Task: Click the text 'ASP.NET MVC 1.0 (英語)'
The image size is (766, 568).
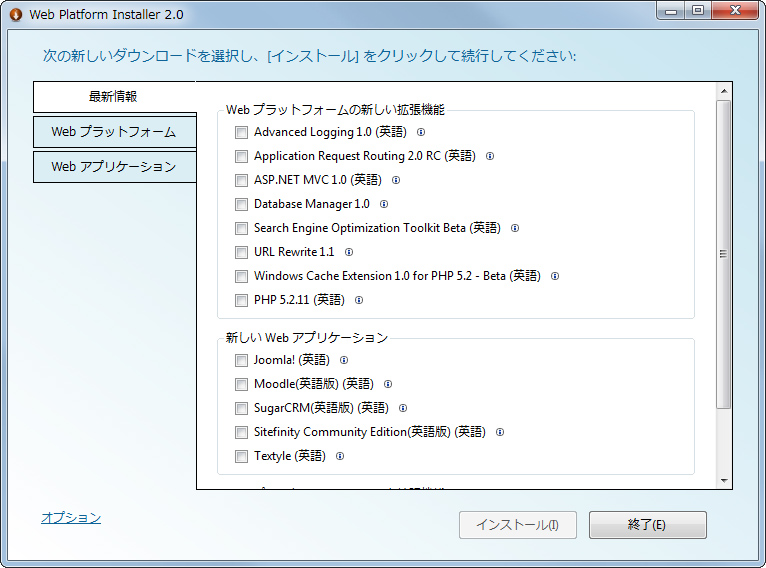Action: 318,180
